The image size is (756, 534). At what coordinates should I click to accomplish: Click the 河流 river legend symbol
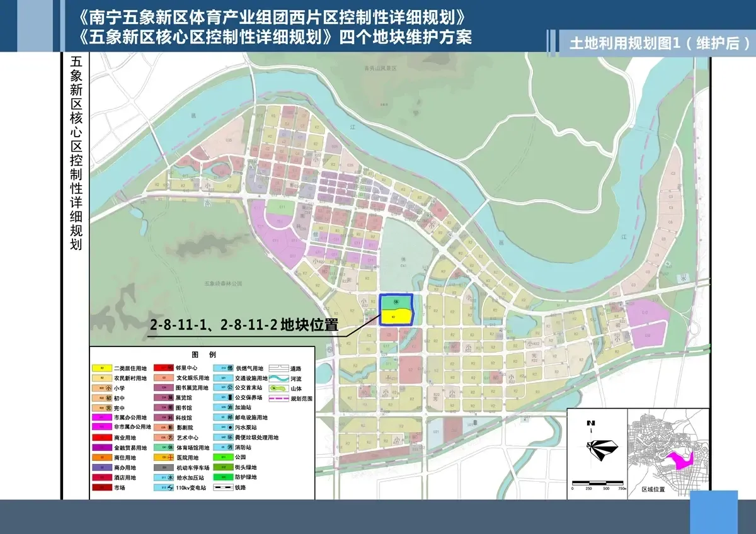(278, 378)
